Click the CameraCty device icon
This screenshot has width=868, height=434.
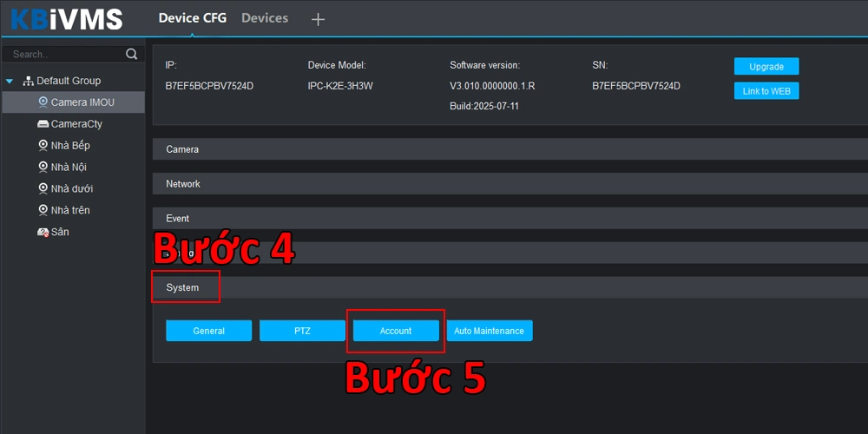[x=43, y=124]
